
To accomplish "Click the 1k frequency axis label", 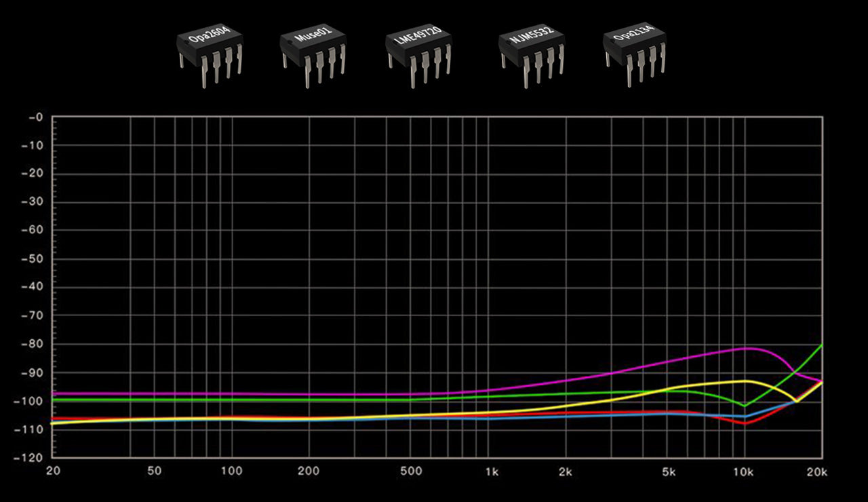I will pyautogui.click(x=492, y=471).
